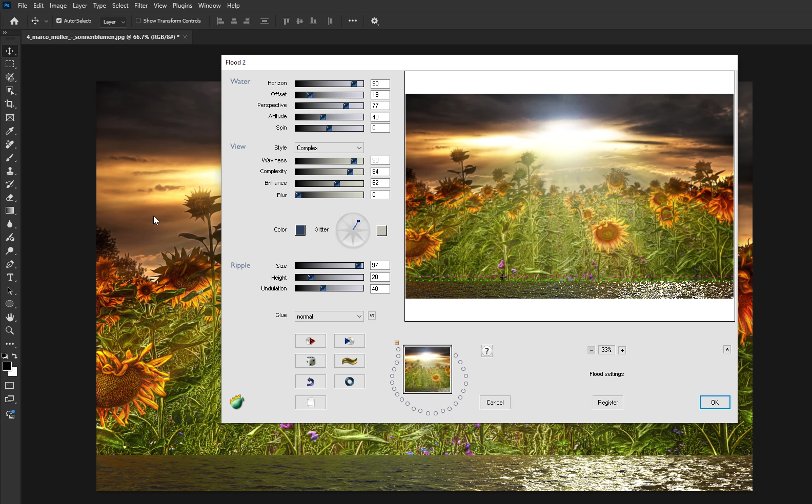Open Flood help question mark
Image resolution: width=812 pixels, height=504 pixels.
tap(487, 351)
